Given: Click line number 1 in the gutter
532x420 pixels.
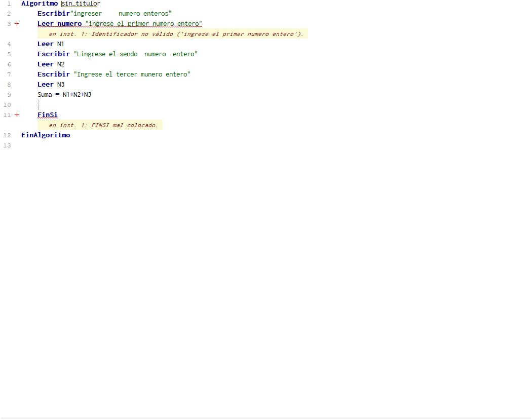Looking at the screenshot, I should point(9,4).
